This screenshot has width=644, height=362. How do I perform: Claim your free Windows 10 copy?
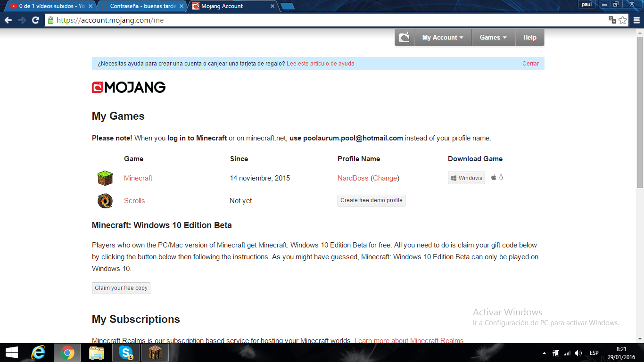(121, 288)
